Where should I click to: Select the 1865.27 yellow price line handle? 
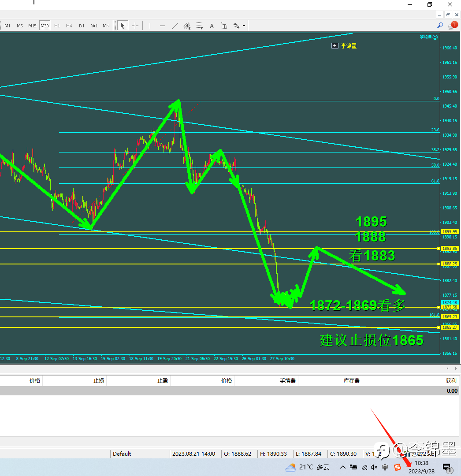coord(438,327)
